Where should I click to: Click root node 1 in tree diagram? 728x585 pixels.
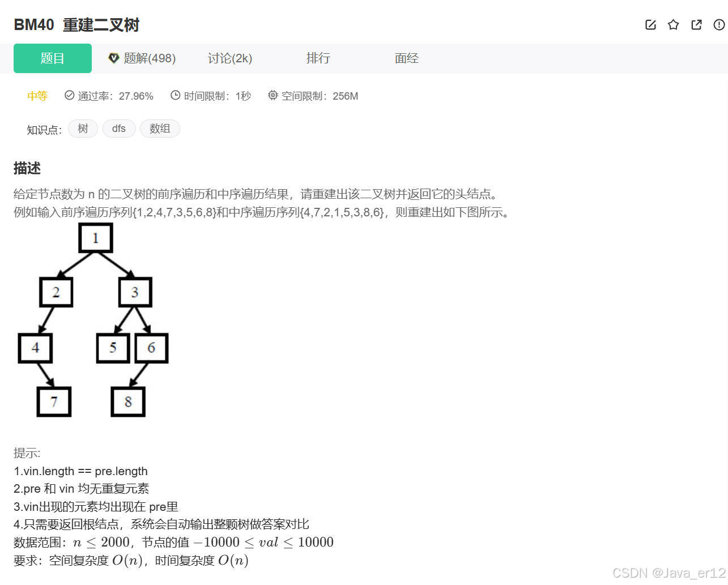tap(95, 237)
